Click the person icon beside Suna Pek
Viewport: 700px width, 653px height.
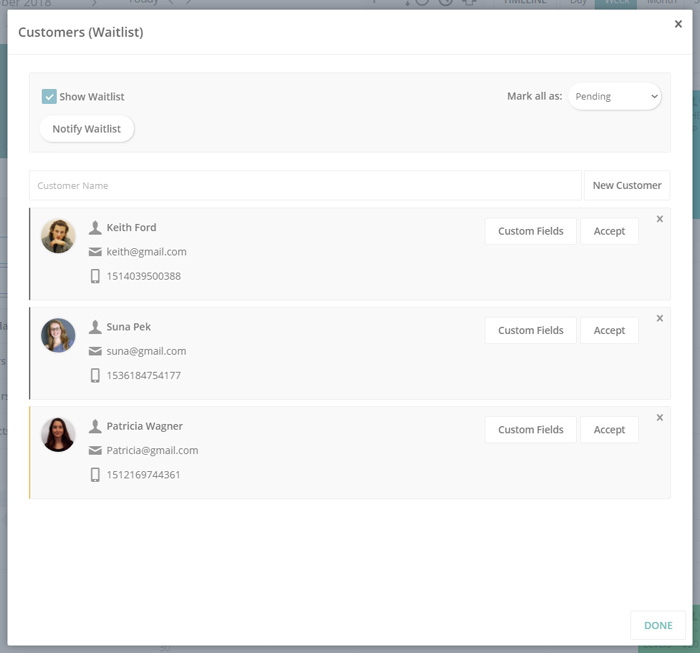[x=95, y=327]
